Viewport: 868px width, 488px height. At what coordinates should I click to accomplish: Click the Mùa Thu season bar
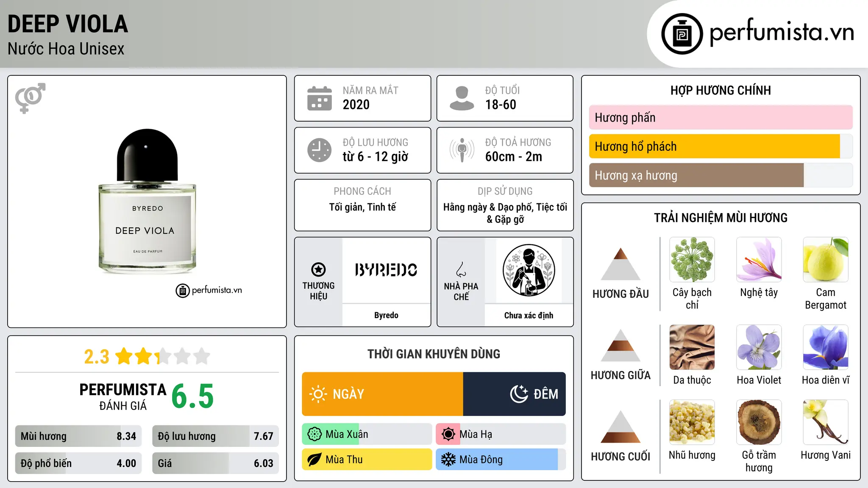(367, 460)
